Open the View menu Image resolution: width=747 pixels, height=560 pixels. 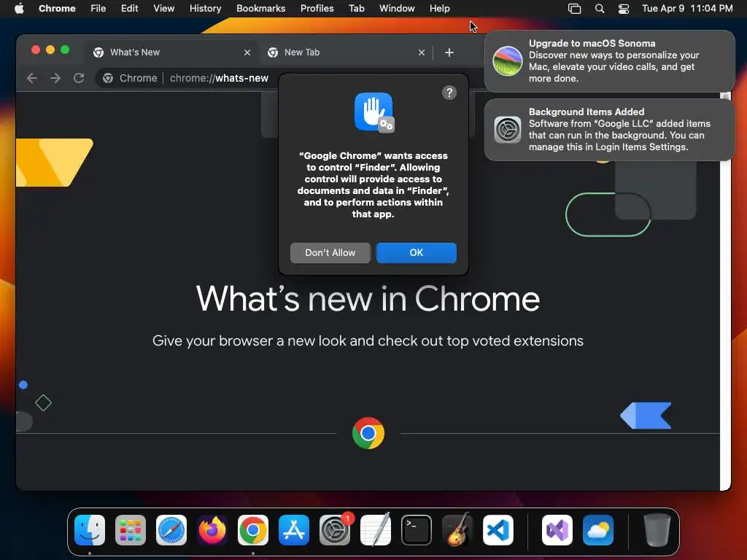point(163,8)
